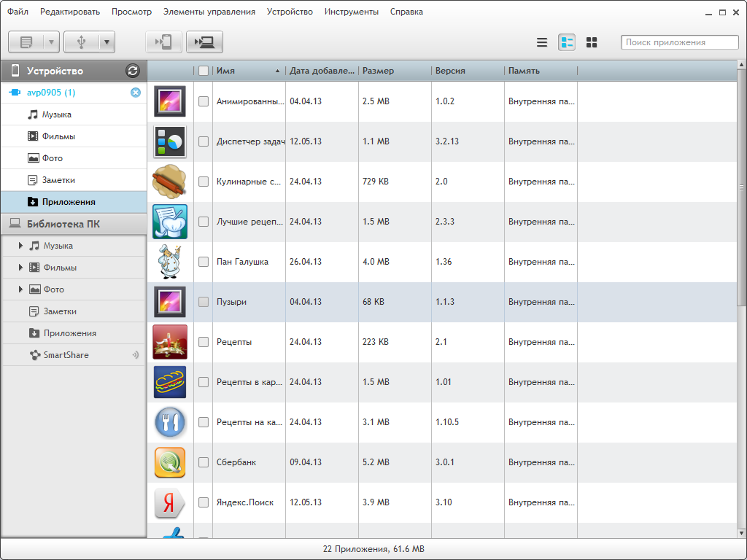Select the detailed list view icon
This screenshot has height=560, width=747.
[567, 42]
